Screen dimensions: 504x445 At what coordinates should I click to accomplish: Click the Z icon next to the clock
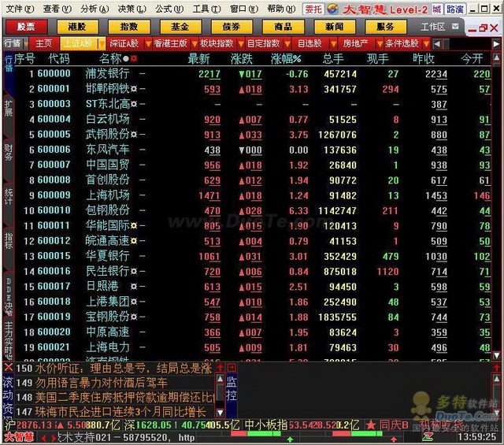[428, 437]
